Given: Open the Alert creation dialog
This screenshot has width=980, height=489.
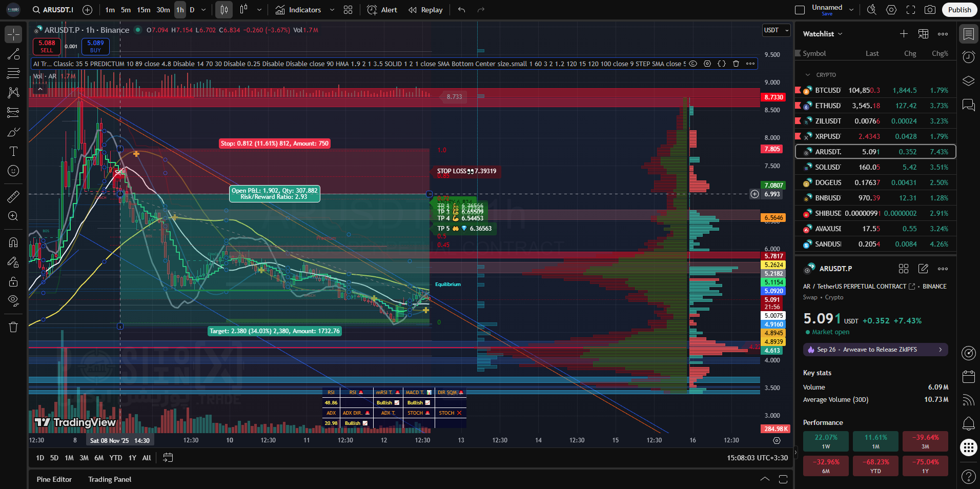Looking at the screenshot, I should point(382,10).
